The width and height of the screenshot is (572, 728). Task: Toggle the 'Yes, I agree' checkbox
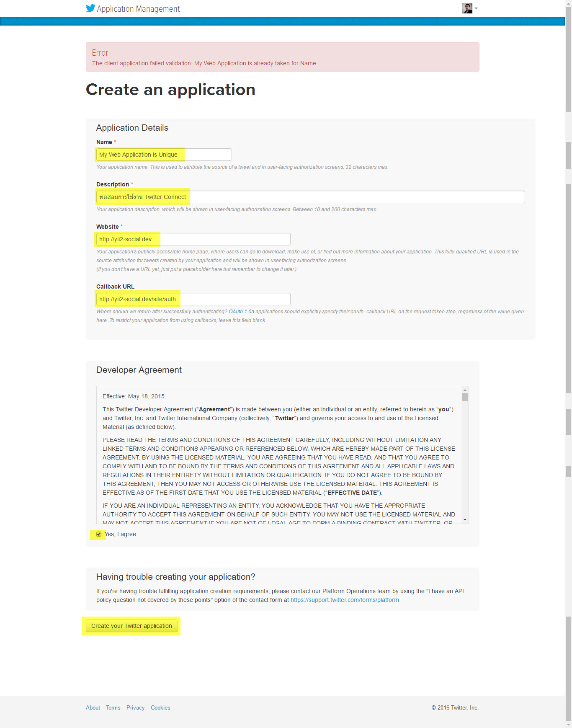pos(99,534)
